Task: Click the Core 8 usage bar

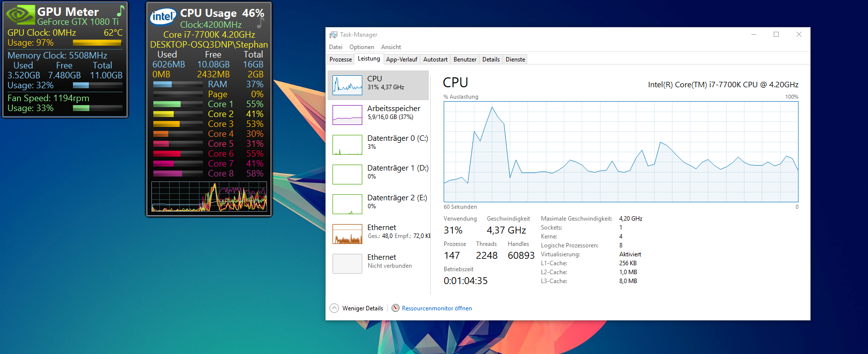Action: coord(178,174)
